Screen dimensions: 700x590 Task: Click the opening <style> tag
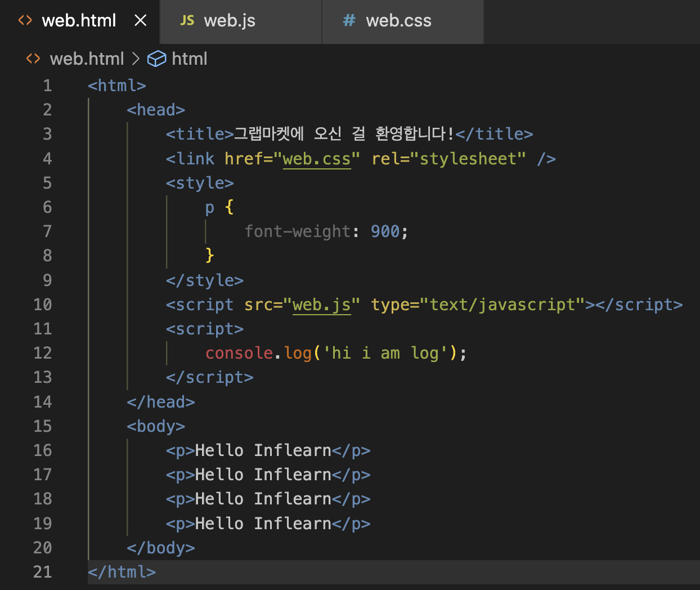point(200,183)
